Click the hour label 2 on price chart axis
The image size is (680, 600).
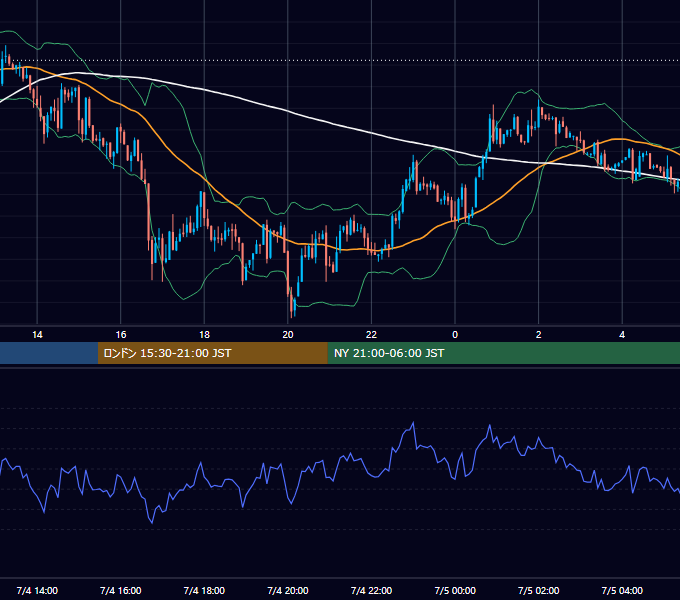tap(539, 335)
